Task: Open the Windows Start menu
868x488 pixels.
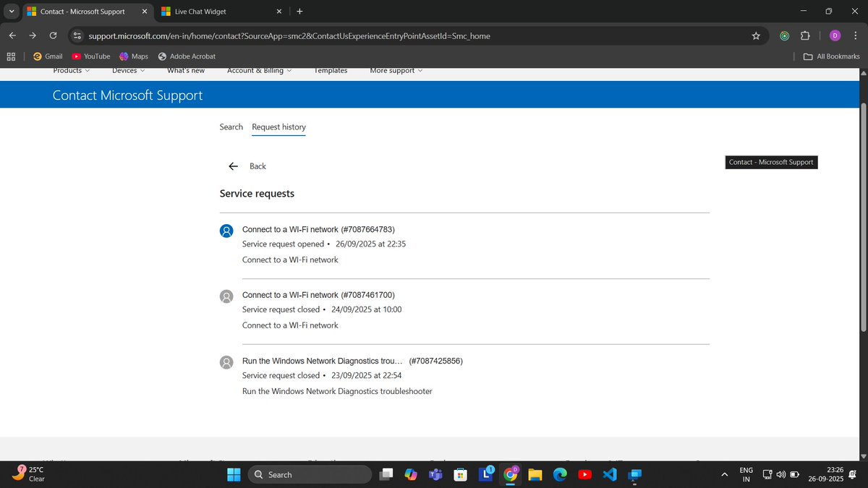Action: 234,474
